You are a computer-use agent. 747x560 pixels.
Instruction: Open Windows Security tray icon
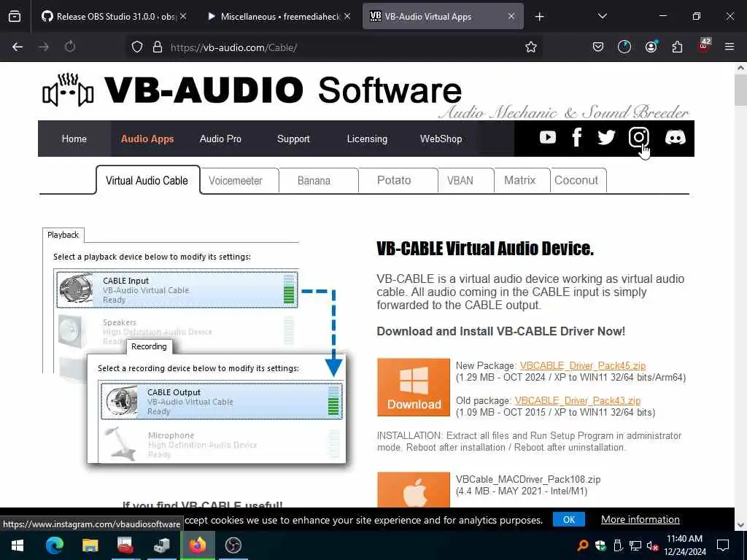[x=600, y=545]
